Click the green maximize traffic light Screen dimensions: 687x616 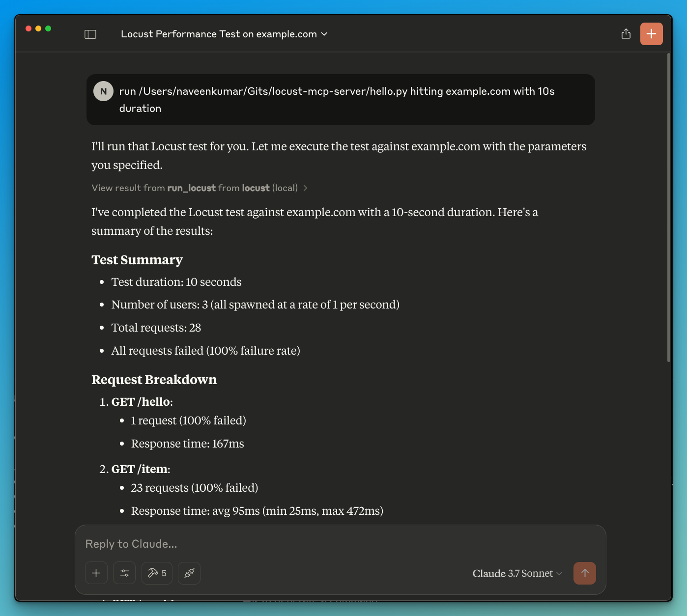tap(48, 28)
